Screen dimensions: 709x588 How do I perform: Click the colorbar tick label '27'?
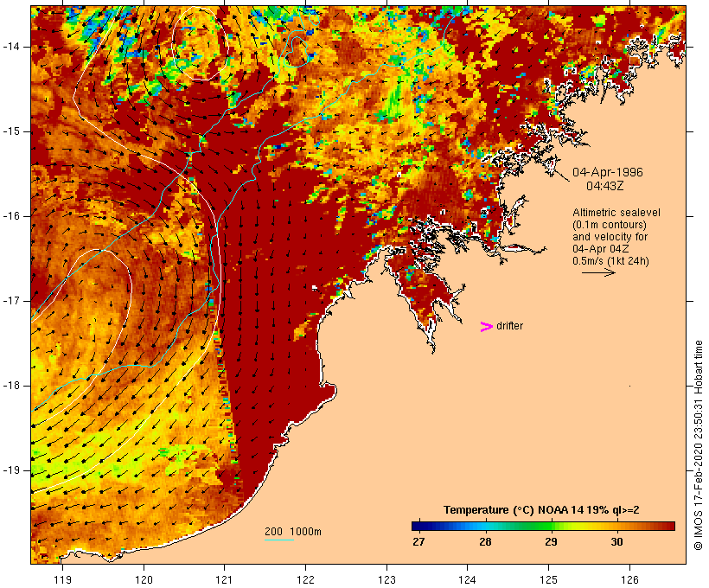coord(418,542)
